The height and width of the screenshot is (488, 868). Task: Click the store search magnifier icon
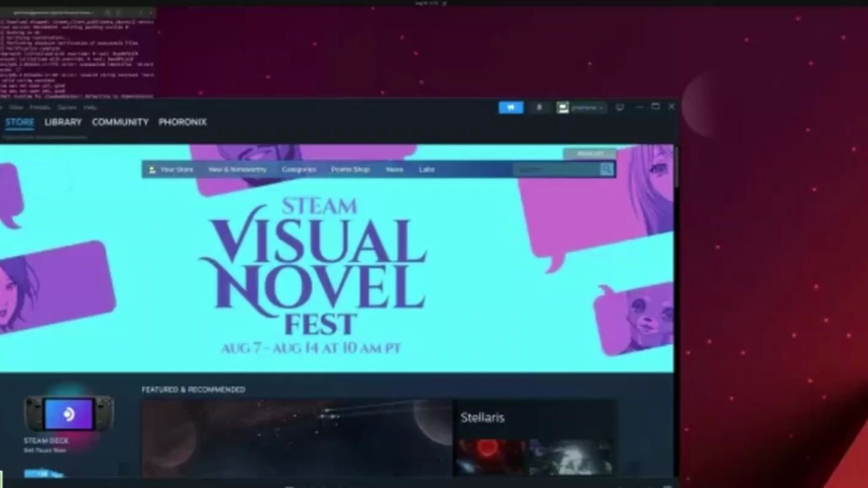[x=606, y=170]
